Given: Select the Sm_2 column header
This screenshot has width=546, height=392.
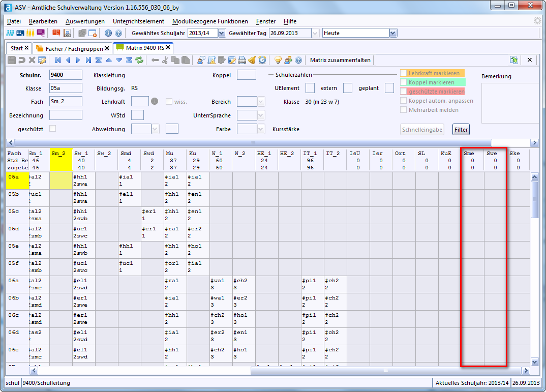Looking at the screenshot, I should [x=61, y=160].
